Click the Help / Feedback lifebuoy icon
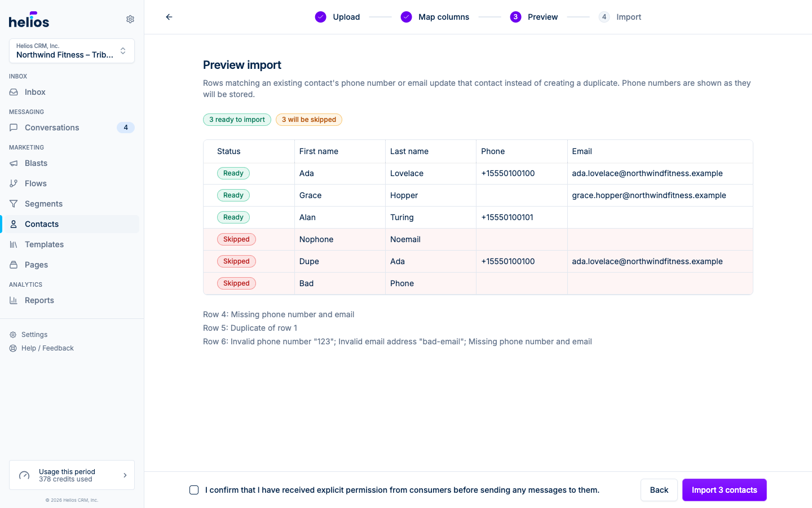This screenshot has width=812, height=508. [x=13, y=348]
